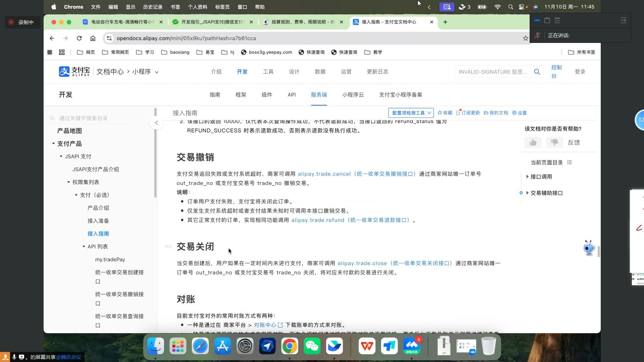This screenshot has height=362, width=644.
Task: Stop recording via the 录制中 indicator
Action: click(x=22, y=22)
